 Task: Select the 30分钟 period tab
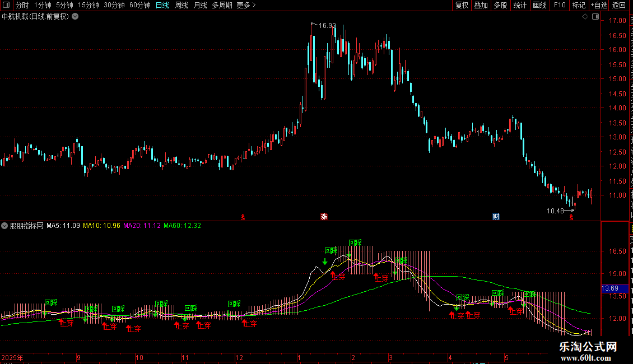tap(114, 5)
